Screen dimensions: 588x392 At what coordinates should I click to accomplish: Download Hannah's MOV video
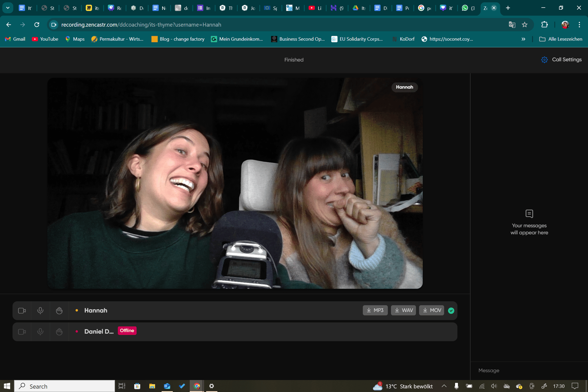pos(432,310)
